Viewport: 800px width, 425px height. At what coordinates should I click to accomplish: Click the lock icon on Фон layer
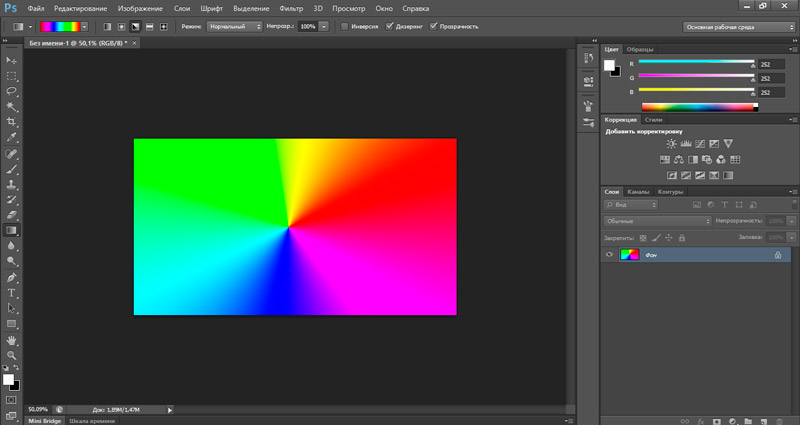click(777, 256)
